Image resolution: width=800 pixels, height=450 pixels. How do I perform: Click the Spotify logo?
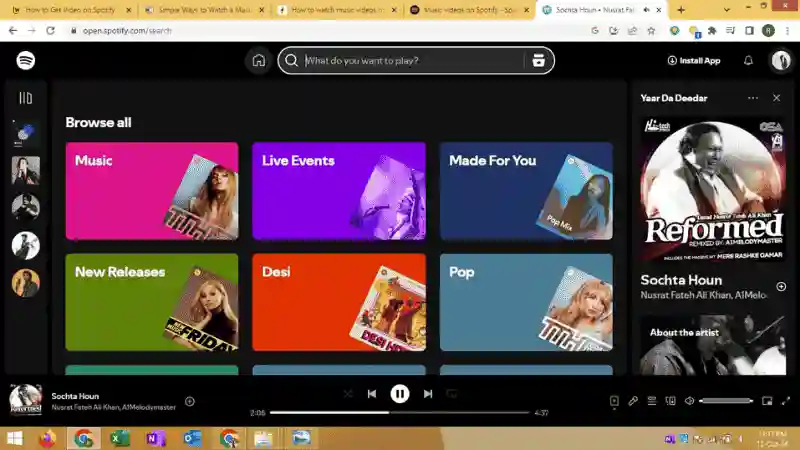coord(26,60)
